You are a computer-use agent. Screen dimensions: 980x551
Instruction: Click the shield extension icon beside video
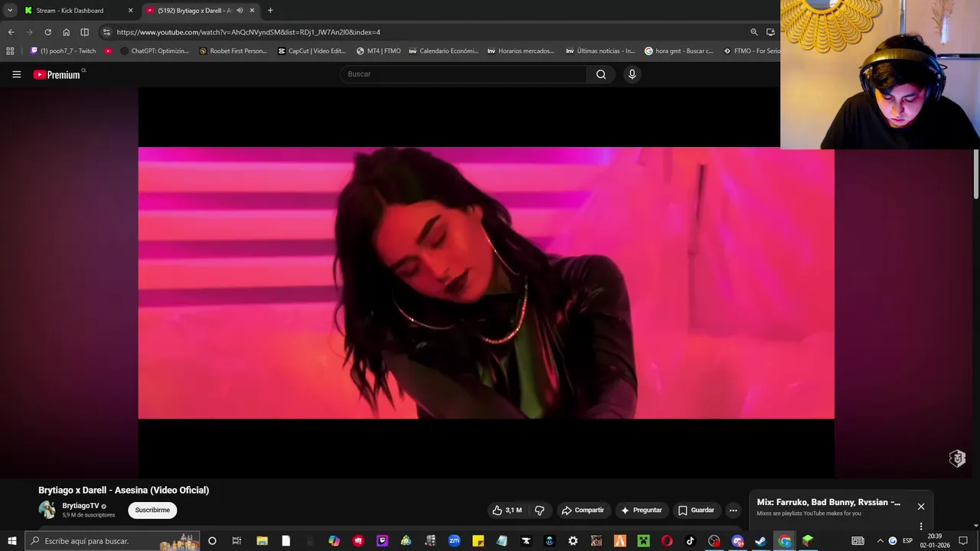957,458
